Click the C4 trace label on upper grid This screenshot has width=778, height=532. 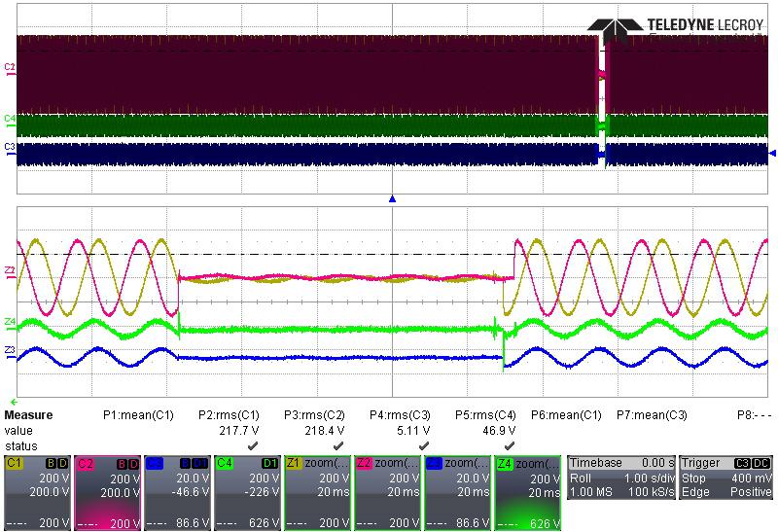(x=10, y=119)
